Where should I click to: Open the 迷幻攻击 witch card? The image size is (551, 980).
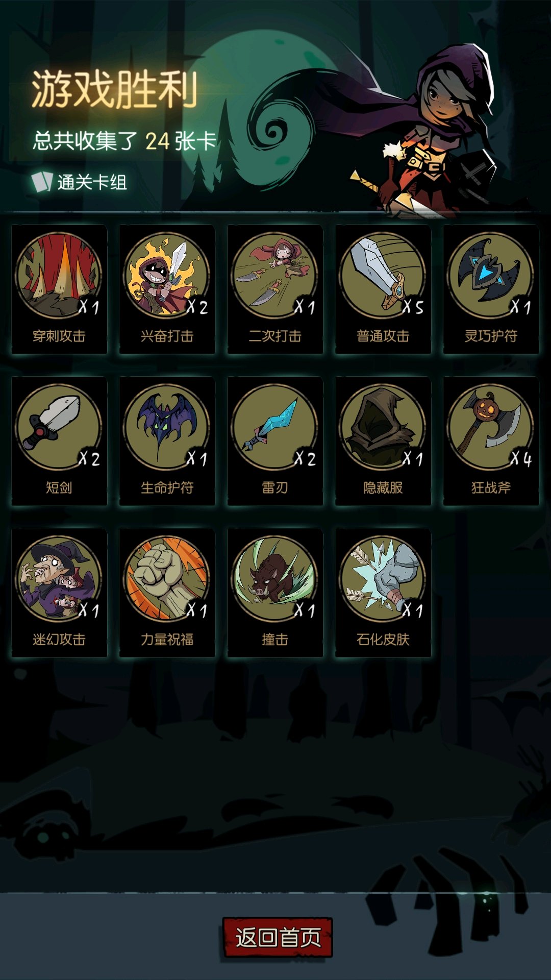coord(59,593)
